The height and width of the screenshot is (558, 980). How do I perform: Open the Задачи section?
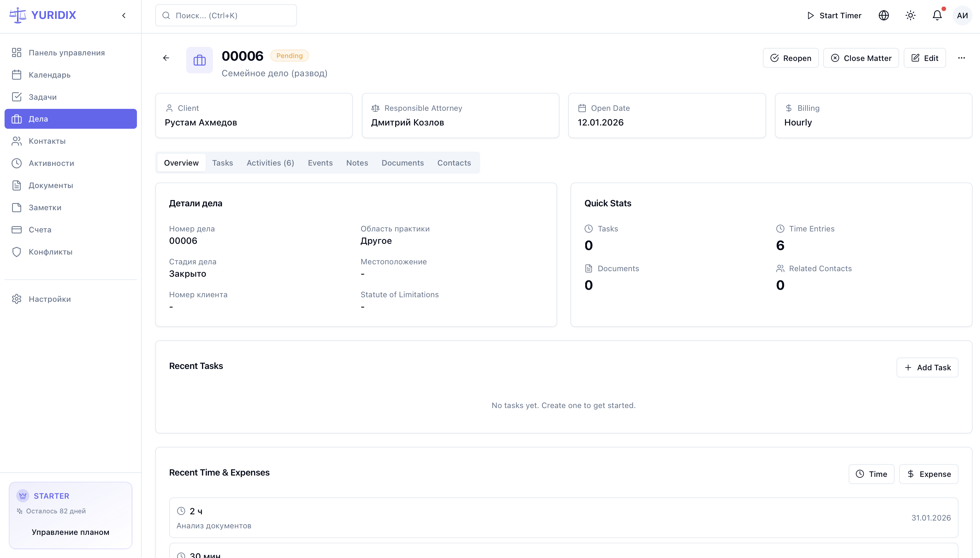click(x=42, y=96)
